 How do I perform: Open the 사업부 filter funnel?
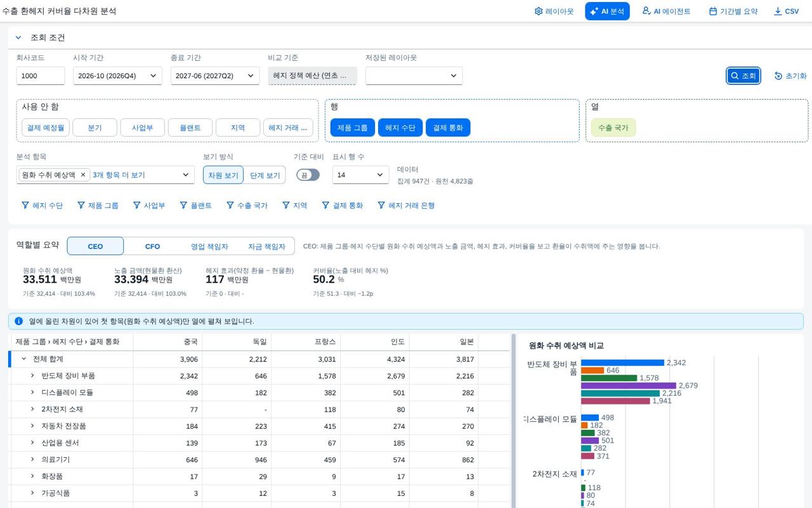149,205
